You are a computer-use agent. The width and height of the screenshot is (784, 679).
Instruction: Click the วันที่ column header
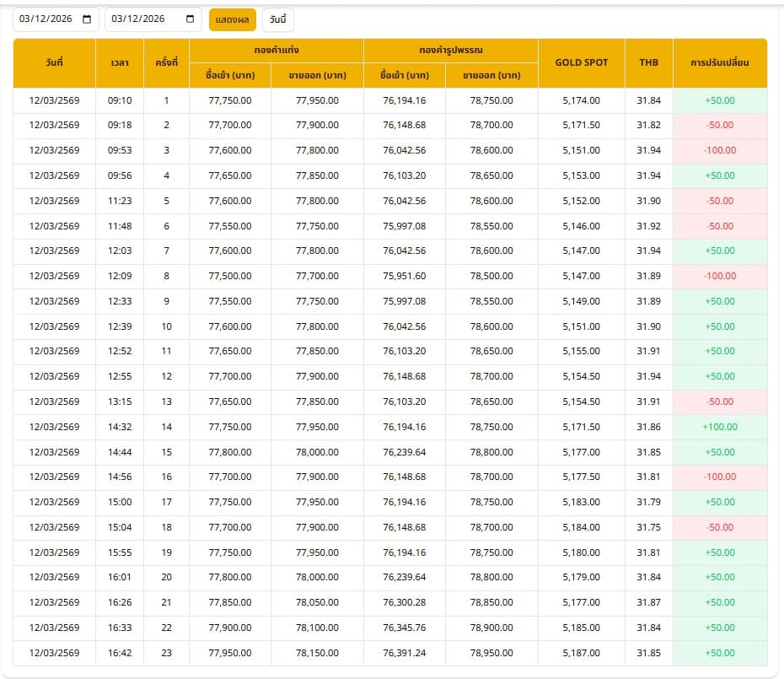click(55, 63)
